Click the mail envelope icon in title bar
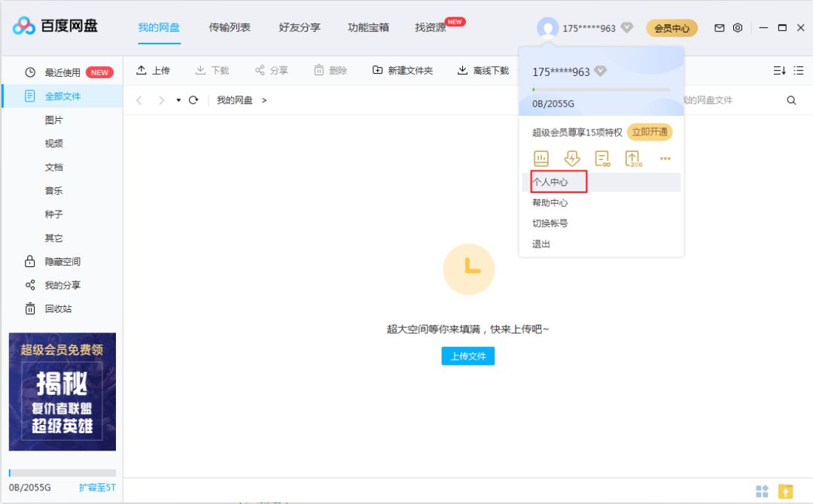813x504 pixels. [x=719, y=28]
